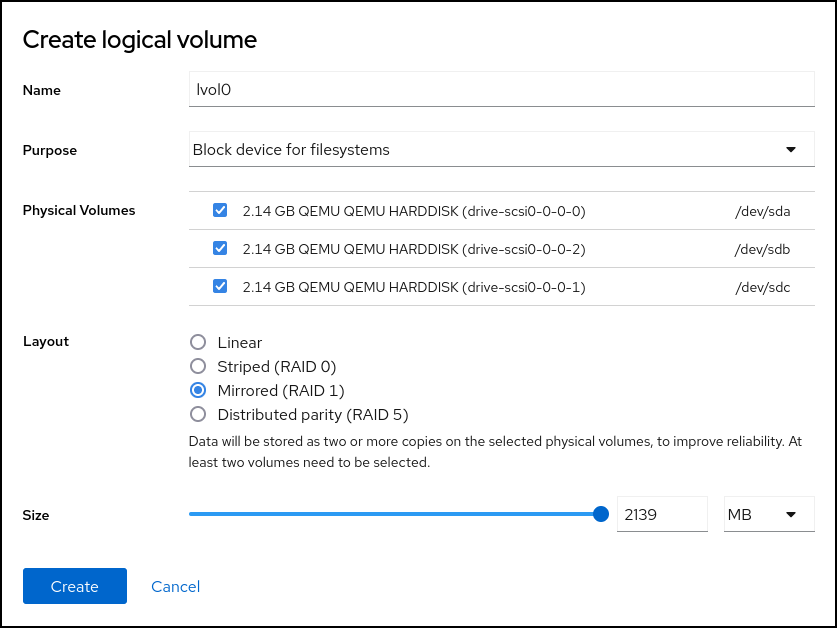Click the Name field containing lvol0

pyautogui.click(x=500, y=89)
